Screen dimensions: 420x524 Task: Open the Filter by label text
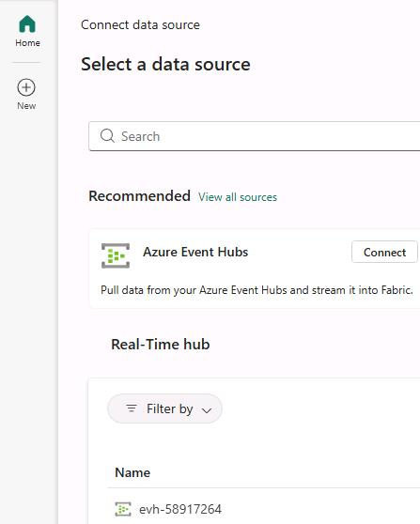169,408
